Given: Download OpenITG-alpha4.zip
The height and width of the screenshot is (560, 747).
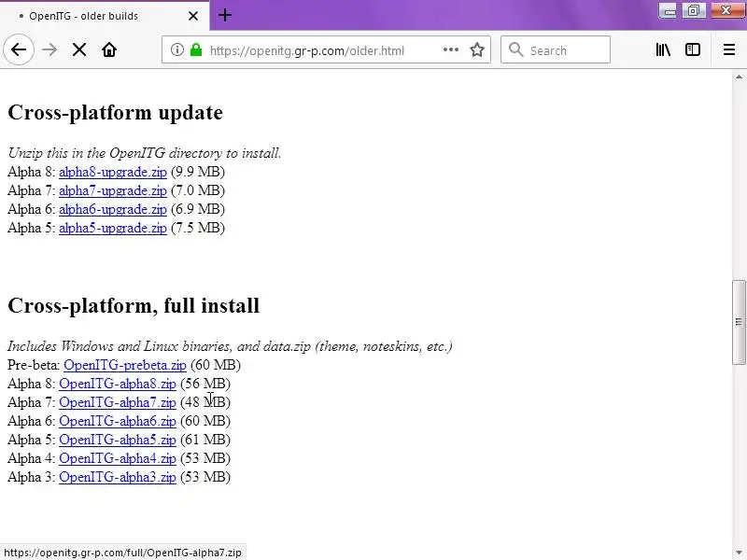Looking at the screenshot, I should (118, 458).
